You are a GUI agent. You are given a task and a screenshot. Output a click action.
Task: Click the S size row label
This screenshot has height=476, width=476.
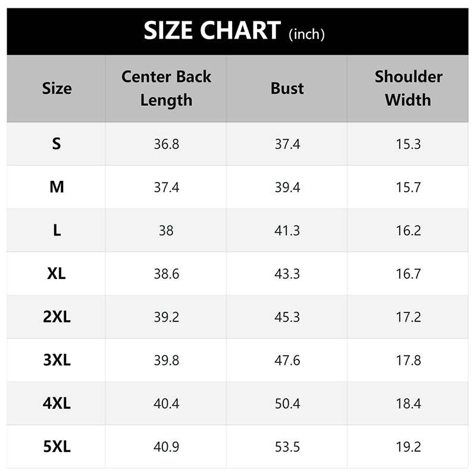(57, 143)
